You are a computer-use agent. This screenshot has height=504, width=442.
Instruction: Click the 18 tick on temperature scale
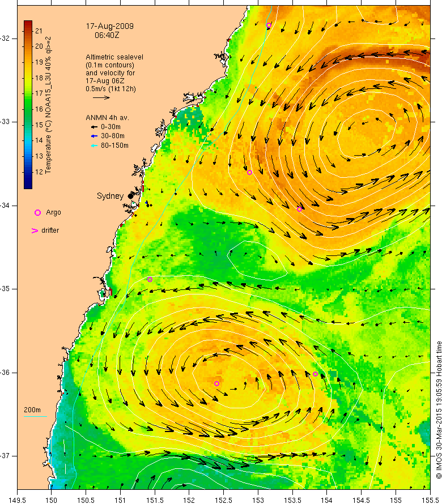pos(39,78)
